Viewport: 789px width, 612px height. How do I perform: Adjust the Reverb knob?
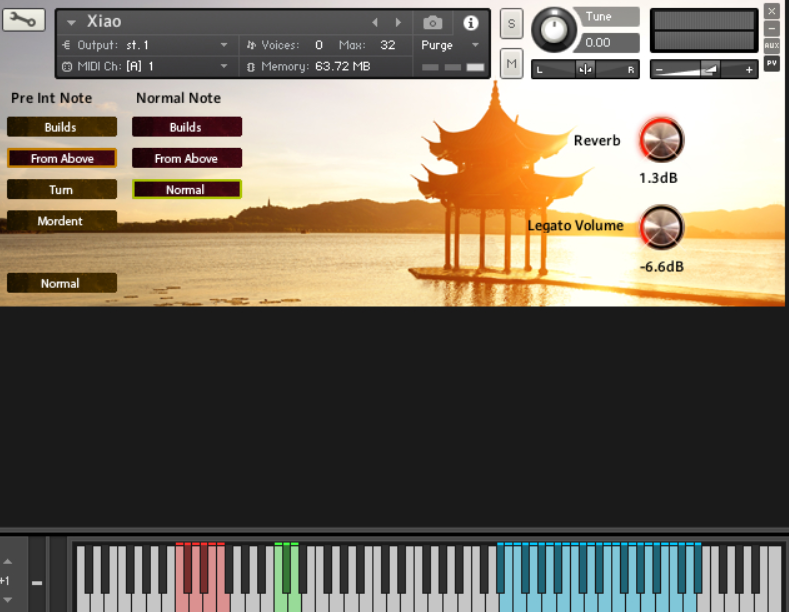coord(661,140)
